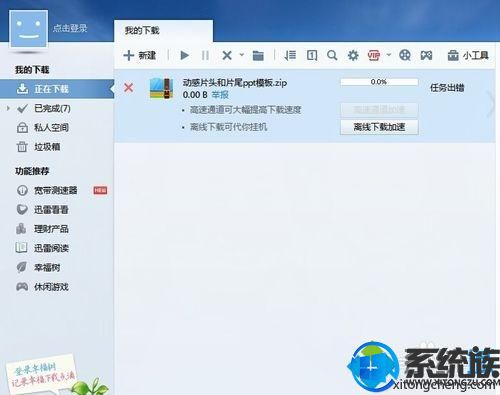The height and width of the screenshot is (395, 500).
Task: Open the dropdown arrow beside the delete icon
Action: tap(242, 54)
